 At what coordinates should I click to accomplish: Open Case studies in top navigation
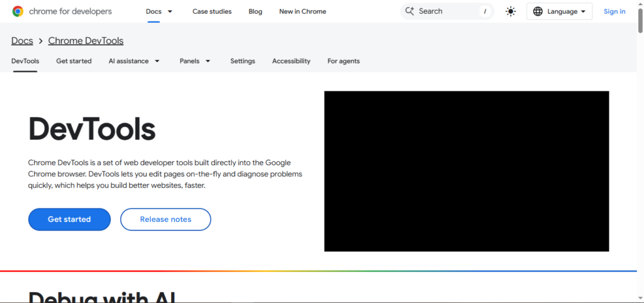click(212, 11)
